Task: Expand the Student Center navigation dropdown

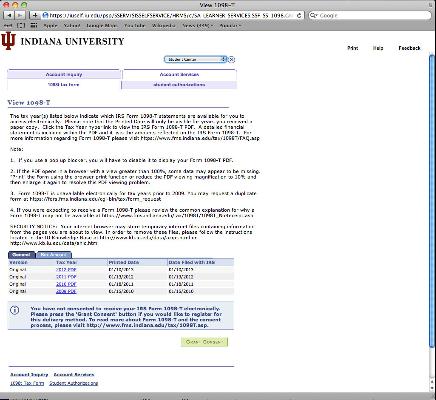Action: (x=195, y=59)
